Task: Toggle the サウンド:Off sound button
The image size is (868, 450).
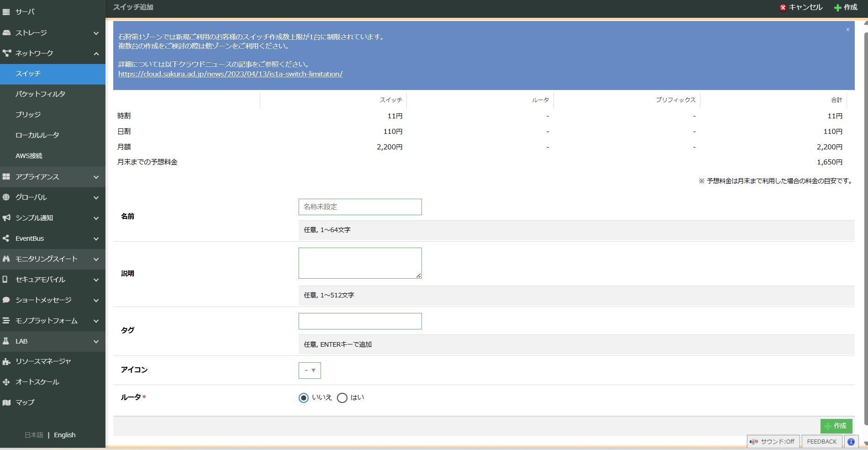Action: point(773,442)
